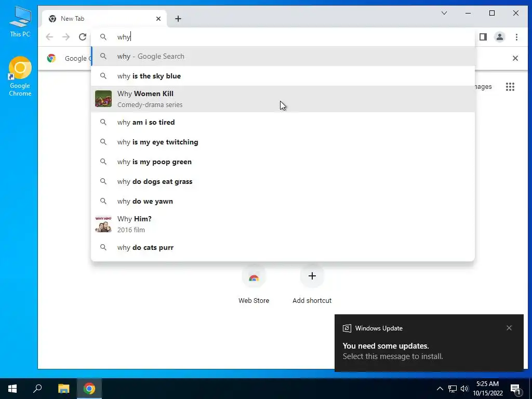This screenshot has height=399, width=532.
Task: Choose 'why - Google Search' suggestion
Action: point(283,56)
